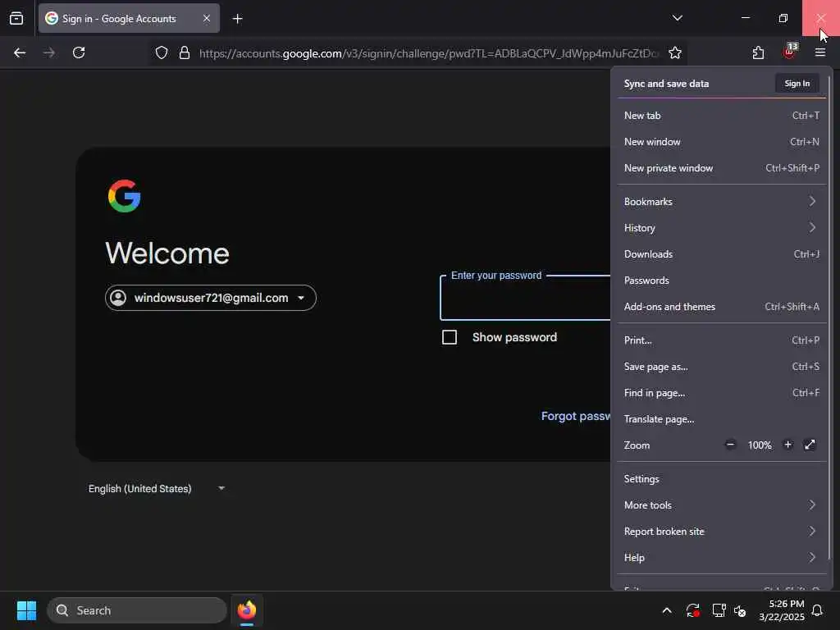Open the Extensions puzzle icon

758,52
